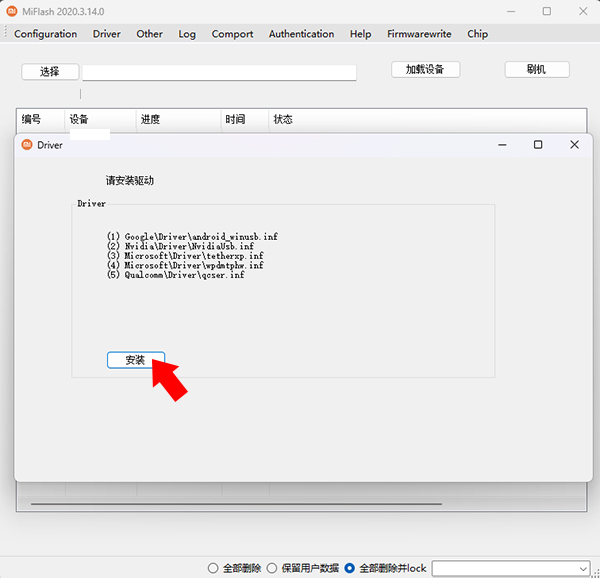Viewport: 600px width, 578px height.
Task: Select the 全部删除 radio option
Action: click(234, 568)
